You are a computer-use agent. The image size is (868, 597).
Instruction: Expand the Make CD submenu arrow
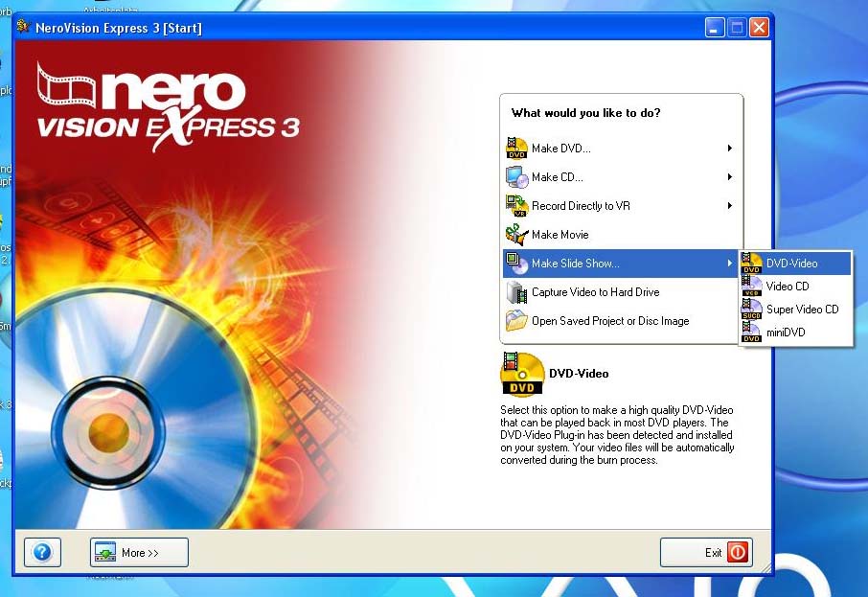tap(730, 176)
